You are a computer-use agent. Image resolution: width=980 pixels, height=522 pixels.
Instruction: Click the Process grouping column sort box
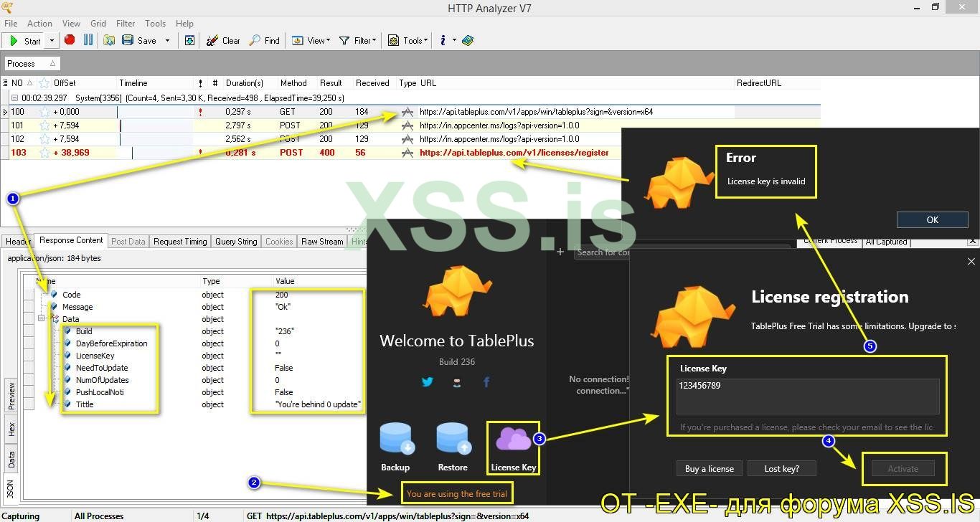pyautogui.click(x=32, y=64)
